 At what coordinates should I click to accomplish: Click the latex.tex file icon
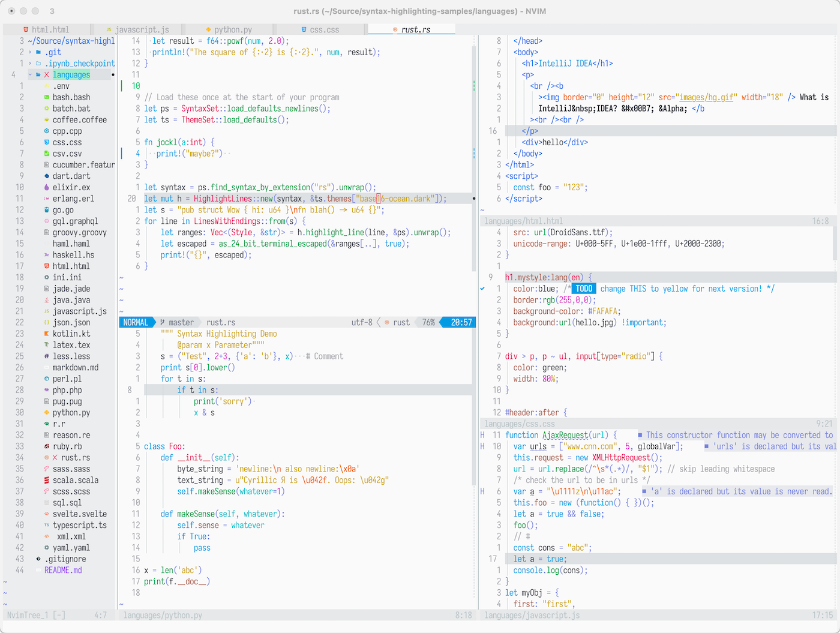point(47,345)
